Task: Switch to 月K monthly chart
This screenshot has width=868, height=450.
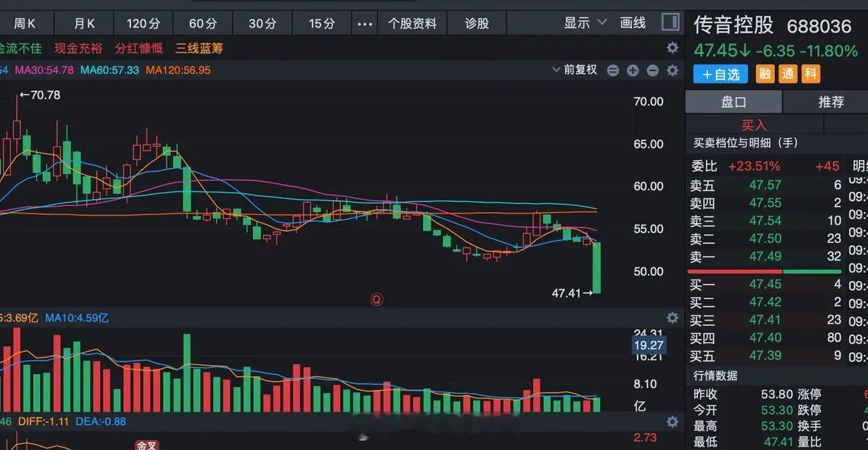Action: point(84,24)
